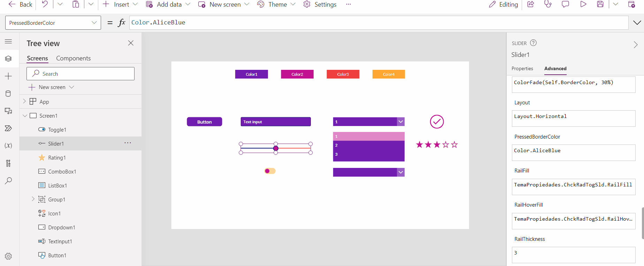The width and height of the screenshot is (644, 266).
Task: Expand the save options dropdown arrow
Action: 615,4
